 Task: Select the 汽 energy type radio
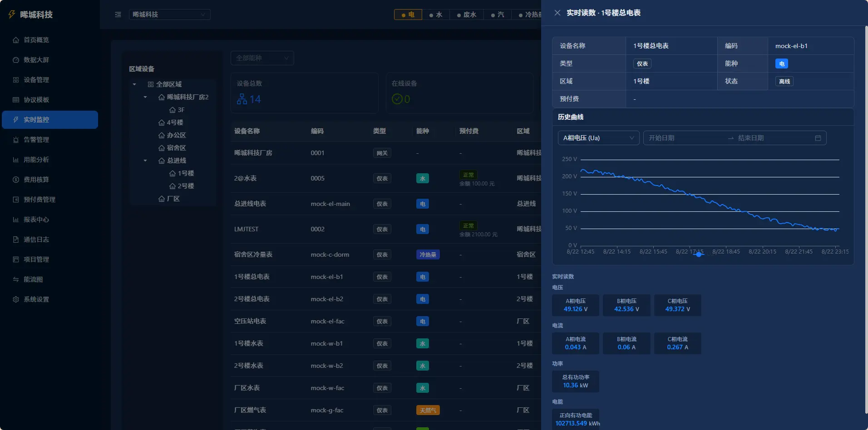498,15
